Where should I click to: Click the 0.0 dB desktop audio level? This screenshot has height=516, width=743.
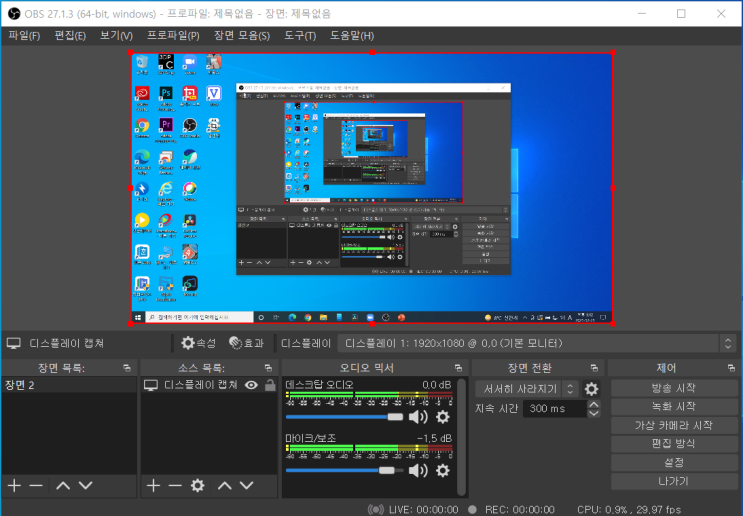436,385
